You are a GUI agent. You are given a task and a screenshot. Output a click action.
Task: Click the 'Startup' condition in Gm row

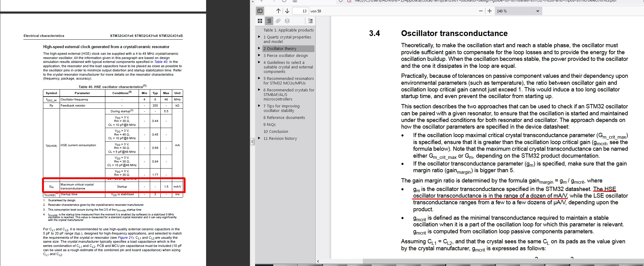tap(122, 187)
